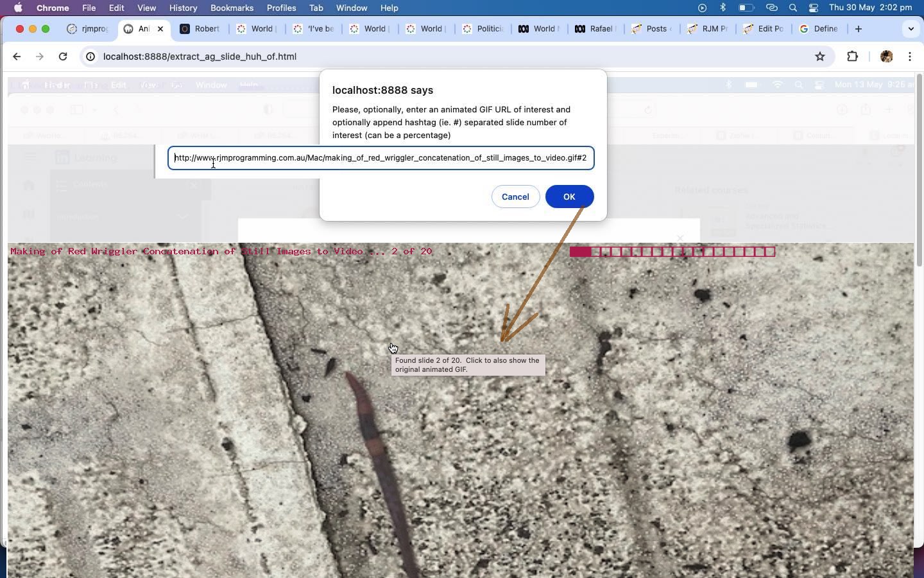Click the address bar URL text
This screenshot has width=924, height=578.
coord(200,57)
